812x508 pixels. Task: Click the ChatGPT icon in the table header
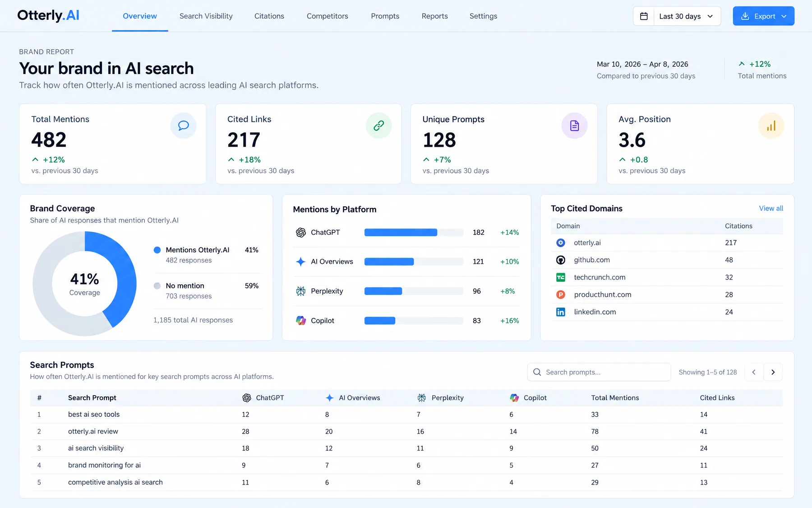[x=247, y=398]
